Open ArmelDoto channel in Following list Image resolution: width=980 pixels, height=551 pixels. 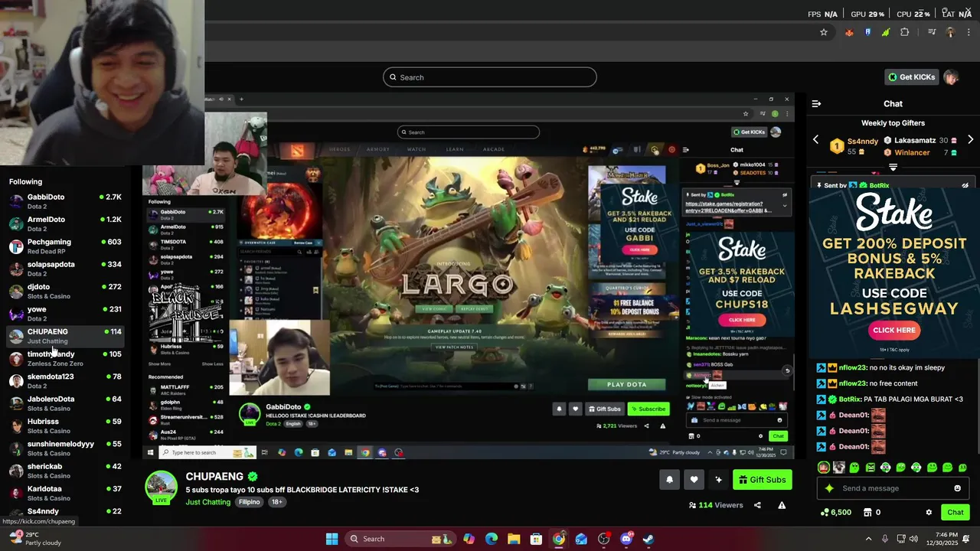pyautogui.click(x=64, y=223)
